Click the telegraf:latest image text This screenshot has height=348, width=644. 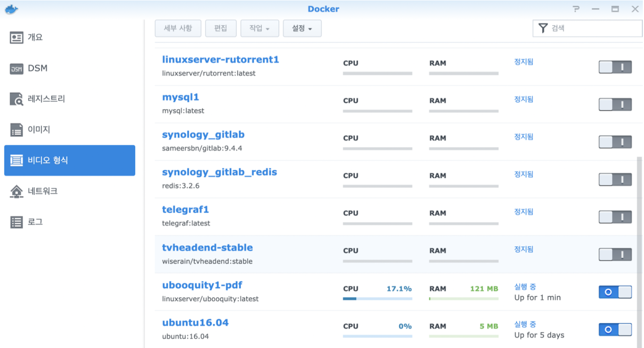(186, 223)
